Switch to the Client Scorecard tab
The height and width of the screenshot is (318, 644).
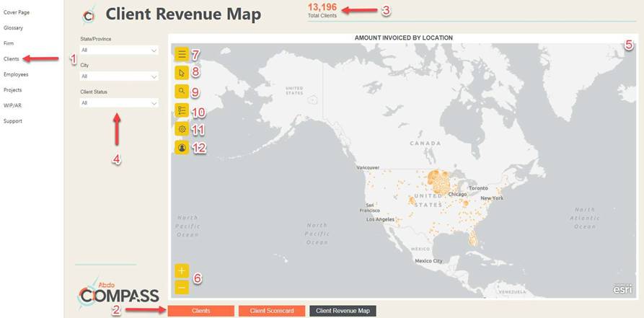pyautogui.click(x=272, y=311)
